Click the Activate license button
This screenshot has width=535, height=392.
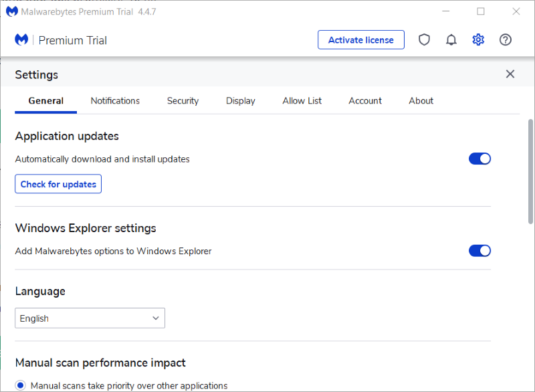click(360, 40)
